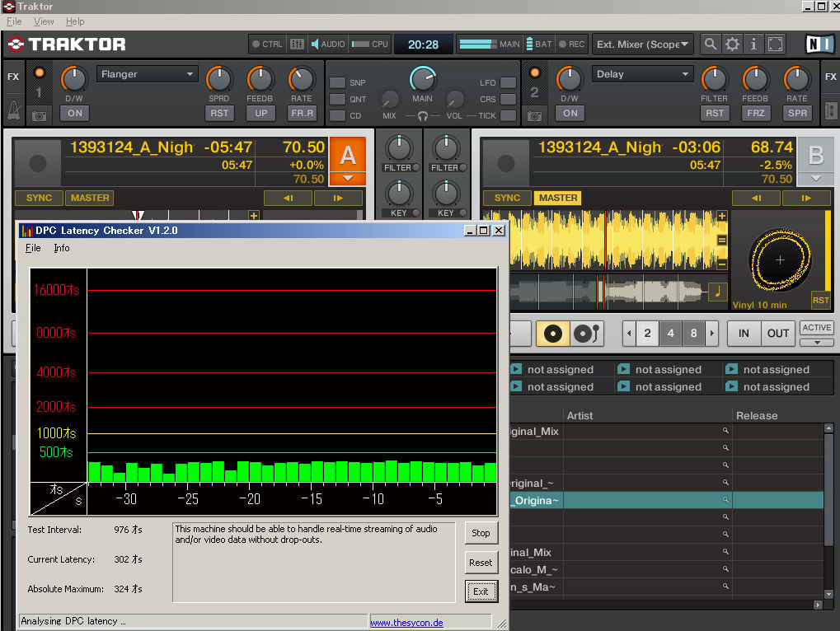Show smaller loop sizes left arrow
The image size is (840, 631).
(630, 334)
